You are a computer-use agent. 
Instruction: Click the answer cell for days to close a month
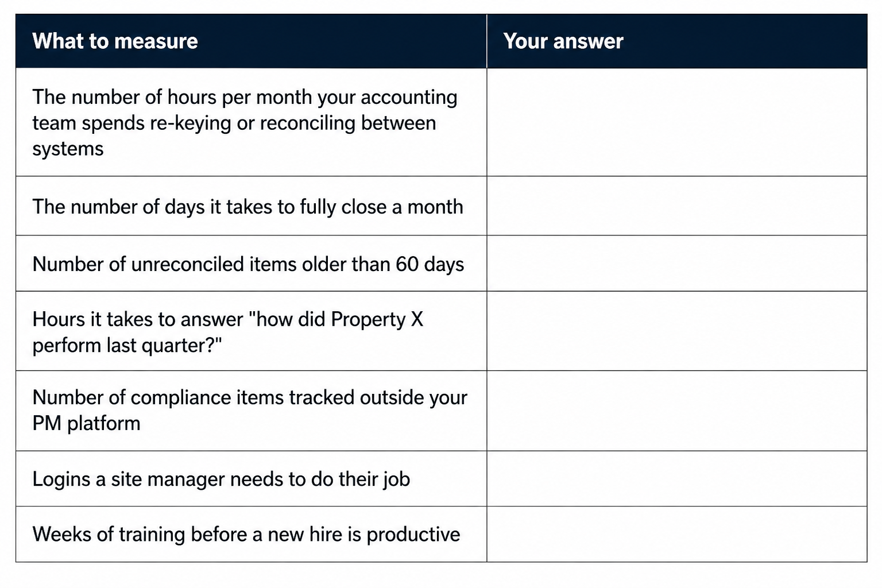point(677,206)
